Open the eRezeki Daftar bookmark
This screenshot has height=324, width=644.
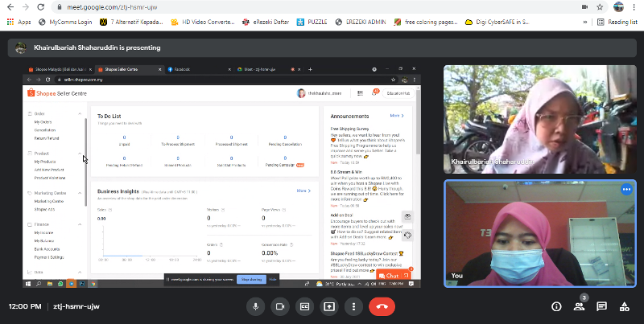266,23
